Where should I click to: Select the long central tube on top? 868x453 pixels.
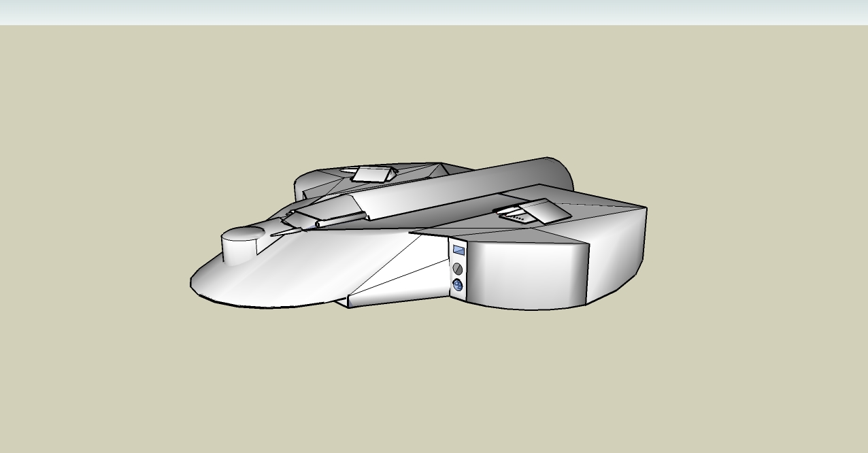449,190
